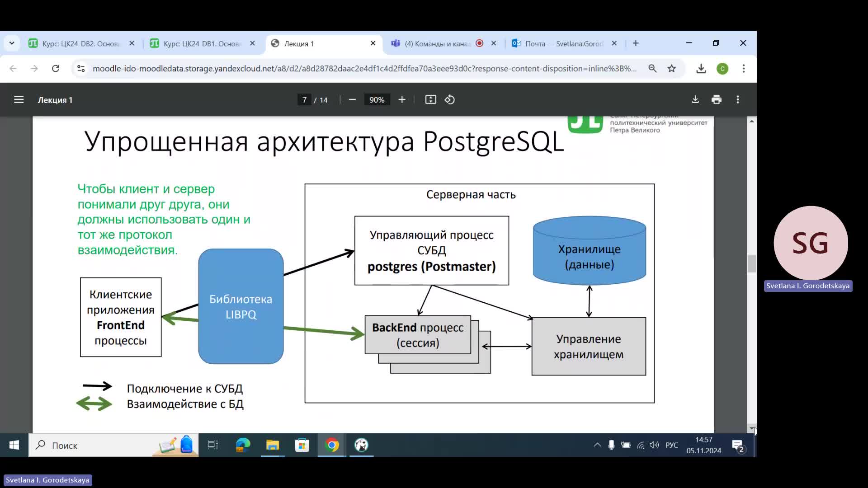Image resolution: width=868 pixels, height=488 pixels.
Task: Launch Microsoft Edge from taskbar
Action: 243,446
